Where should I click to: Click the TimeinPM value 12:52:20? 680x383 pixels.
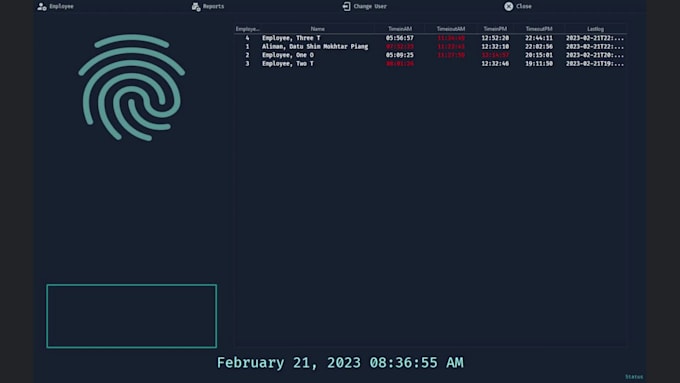(x=495, y=38)
